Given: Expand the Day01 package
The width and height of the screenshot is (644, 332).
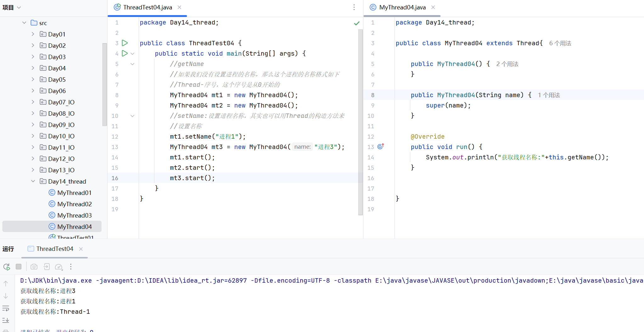Looking at the screenshot, I should pyautogui.click(x=33, y=34).
